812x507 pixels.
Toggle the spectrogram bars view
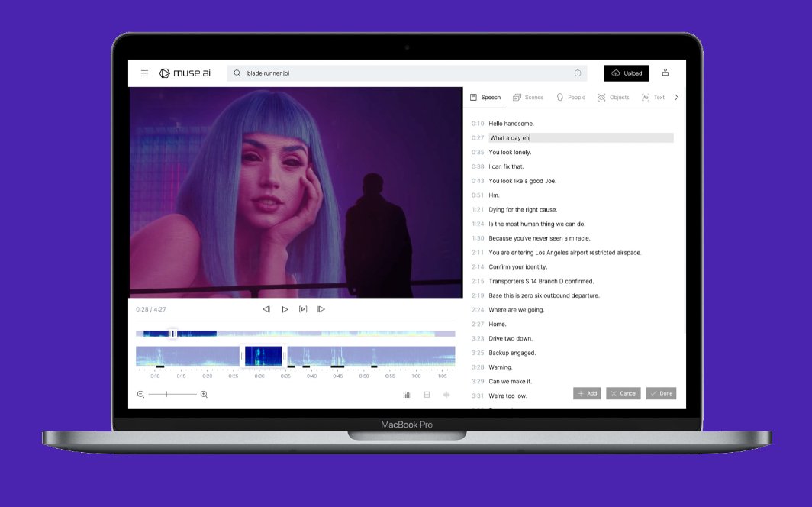coord(407,395)
